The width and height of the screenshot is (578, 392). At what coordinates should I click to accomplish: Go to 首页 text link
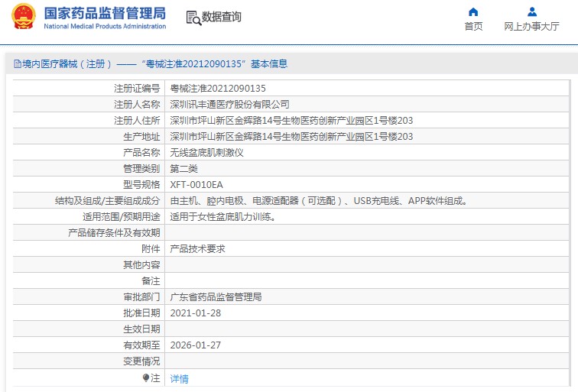pos(473,27)
